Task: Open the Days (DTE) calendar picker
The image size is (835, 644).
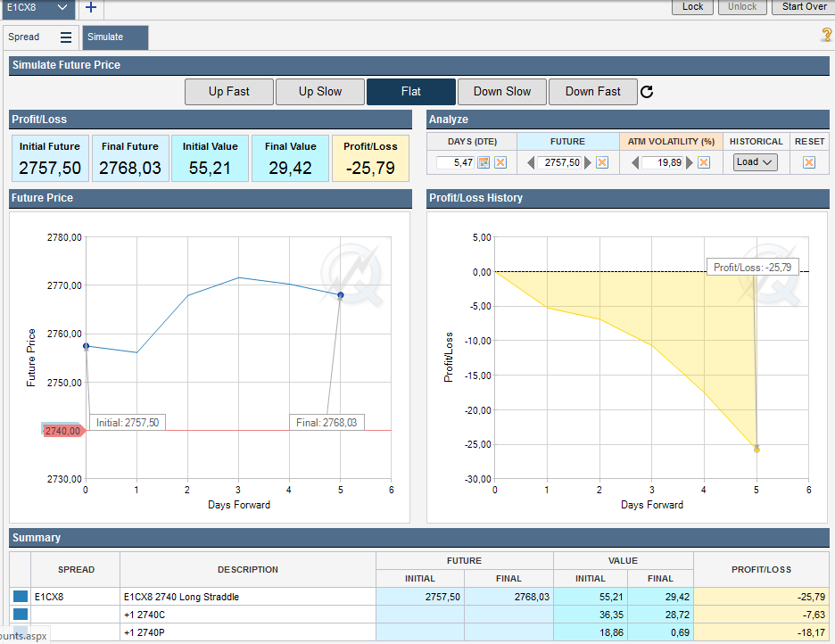Action: [x=484, y=162]
